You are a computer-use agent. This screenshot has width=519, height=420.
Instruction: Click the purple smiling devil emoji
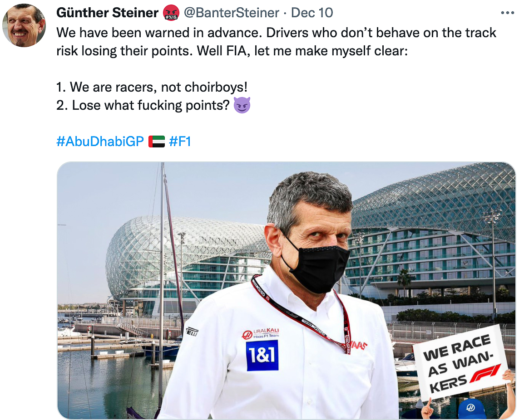242,105
